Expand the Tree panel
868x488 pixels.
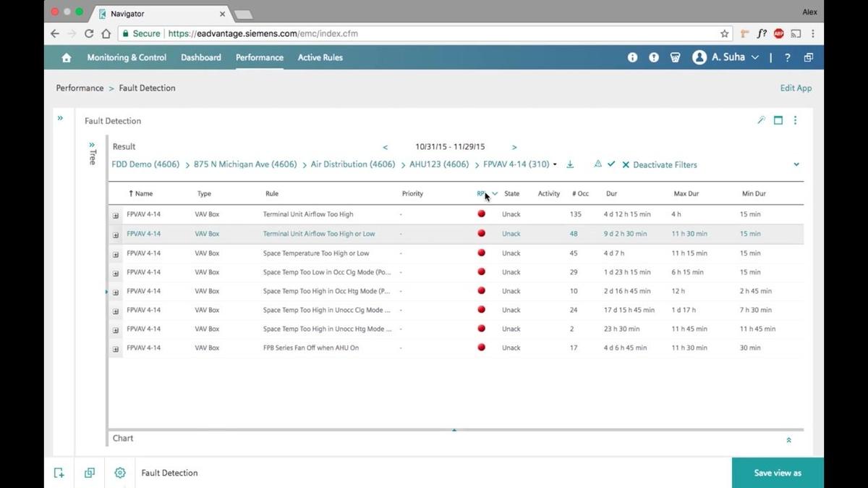(92, 145)
